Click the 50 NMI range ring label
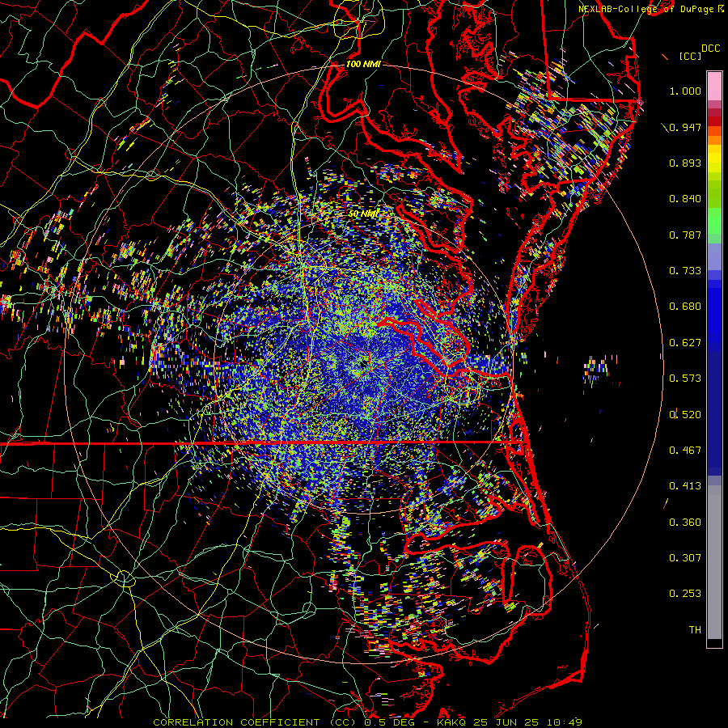The width and height of the screenshot is (728, 728). (x=363, y=214)
